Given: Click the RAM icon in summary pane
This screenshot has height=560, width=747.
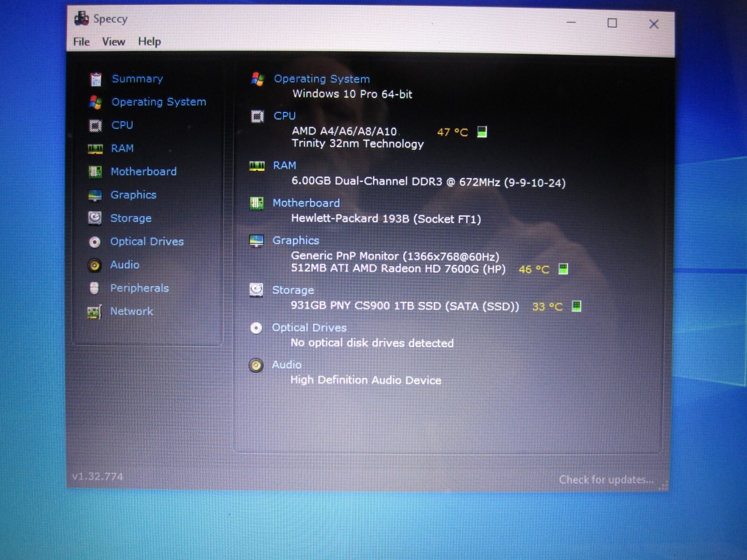Looking at the screenshot, I should point(257,166).
